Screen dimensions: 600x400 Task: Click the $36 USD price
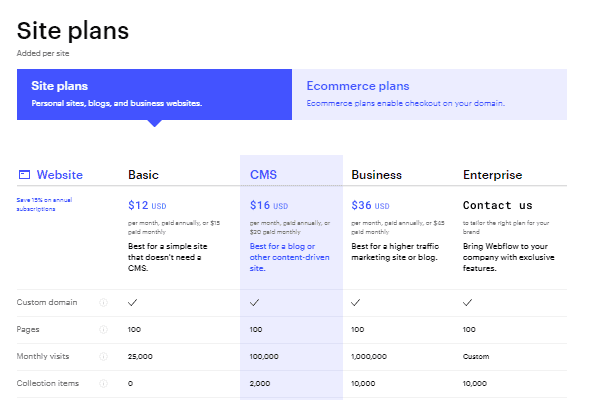pos(370,206)
